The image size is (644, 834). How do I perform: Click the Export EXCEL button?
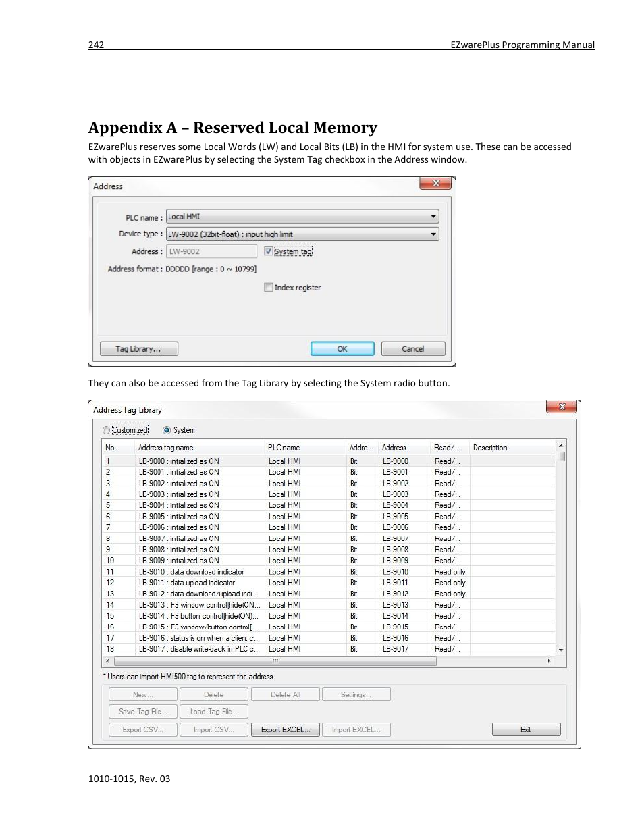tap(286, 730)
